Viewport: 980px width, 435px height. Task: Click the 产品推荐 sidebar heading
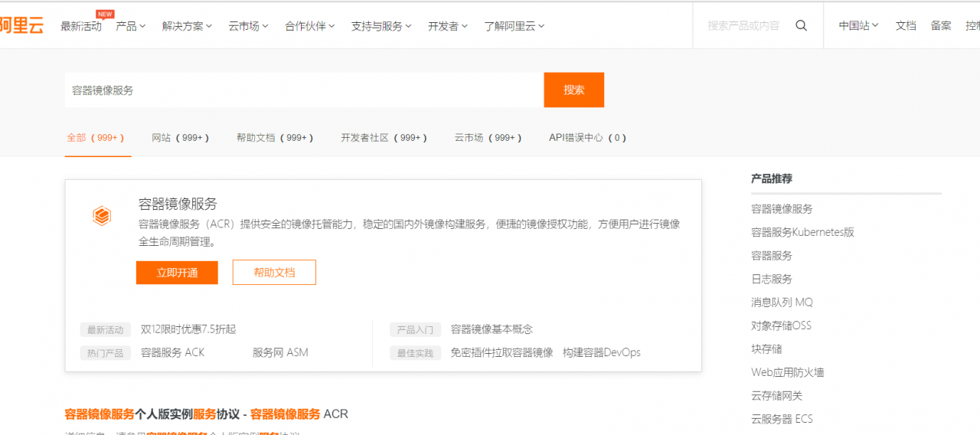coord(772,178)
